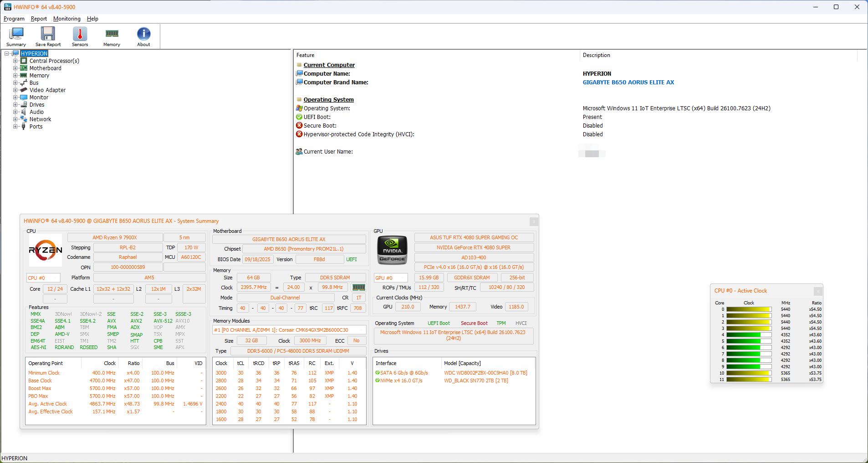Click the Central Processor(s) chip icon
Image resolution: width=868 pixels, height=463 pixels.
(x=24, y=61)
